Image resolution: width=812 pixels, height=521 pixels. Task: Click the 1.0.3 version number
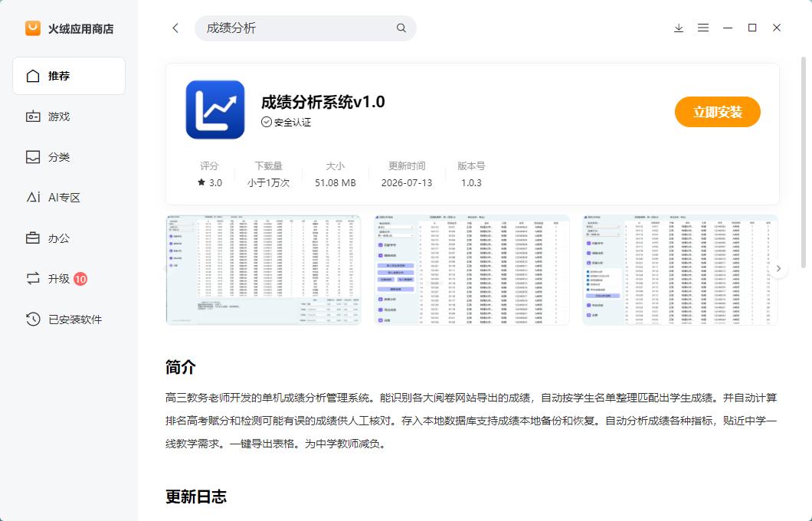(471, 183)
